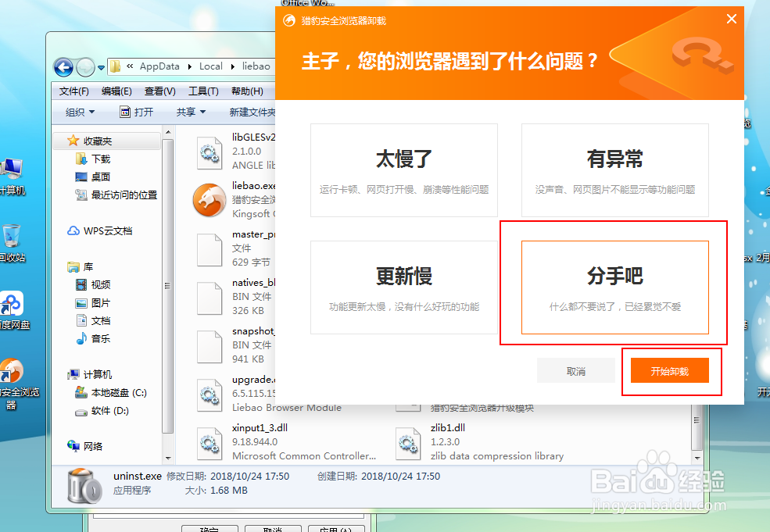Click the snapshot BIN file icon
Screen dimensions: 770x532
pyautogui.click(x=210, y=347)
